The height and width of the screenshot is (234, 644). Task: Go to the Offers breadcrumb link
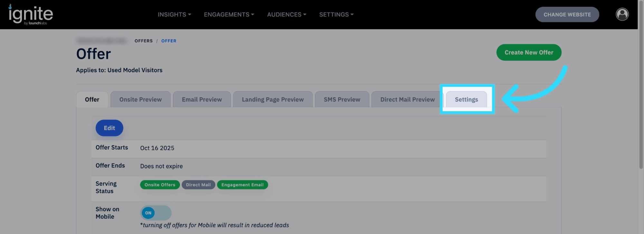point(144,41)
